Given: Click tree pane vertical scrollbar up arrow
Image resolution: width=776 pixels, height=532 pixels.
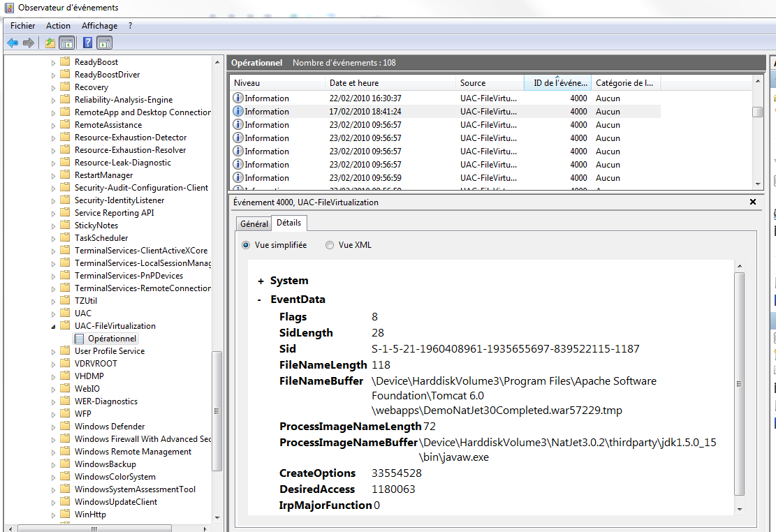Looking at the screenshot, I should (217, 62).
